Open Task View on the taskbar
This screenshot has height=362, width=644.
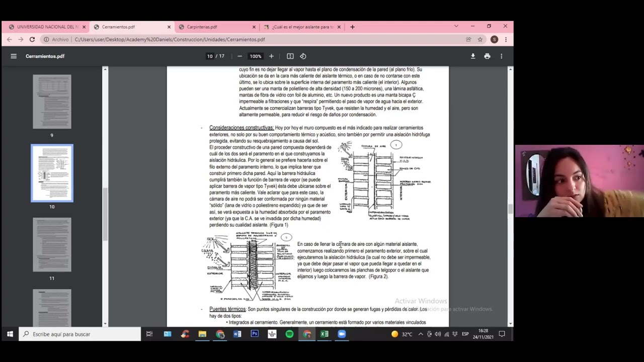(x=149, y=334)
